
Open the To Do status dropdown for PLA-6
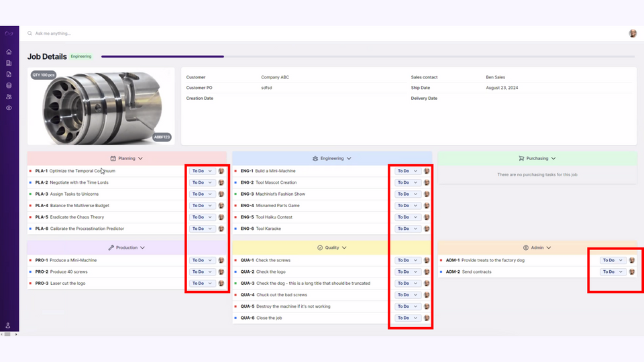202,229
